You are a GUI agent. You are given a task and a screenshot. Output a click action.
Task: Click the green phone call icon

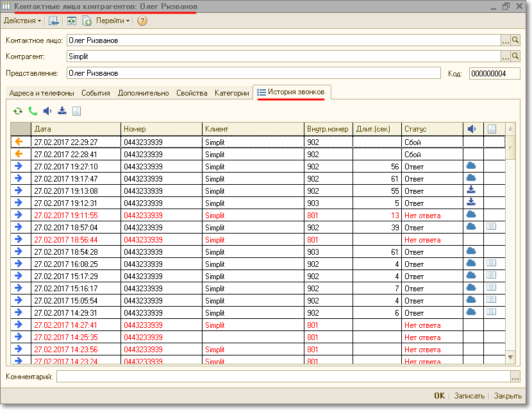[33, 111]
